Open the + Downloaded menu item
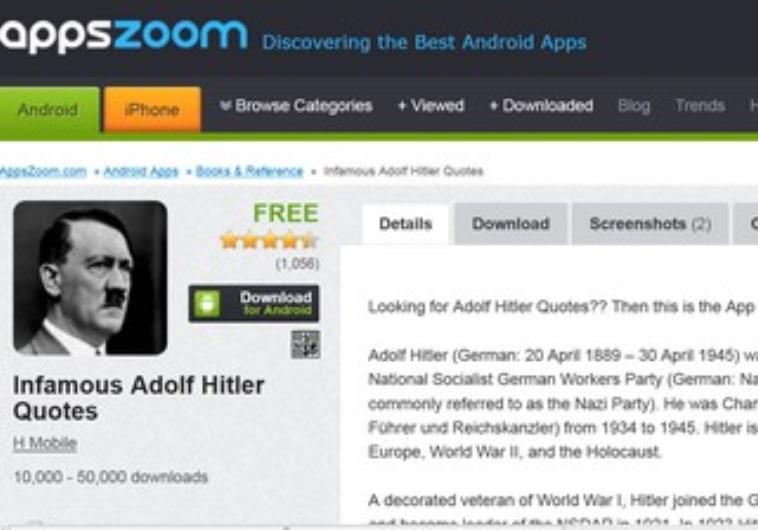Viewport: 758px width, 530px height. pyautogui.click(x=541, y=105)
